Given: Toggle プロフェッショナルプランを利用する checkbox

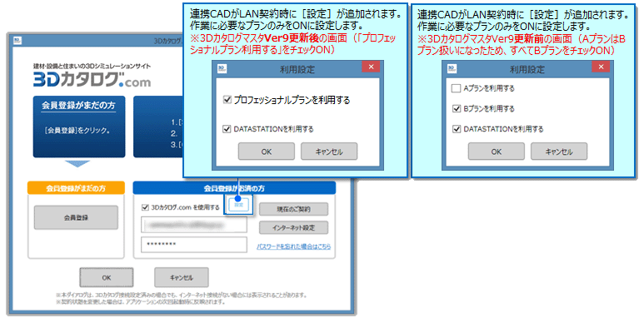Looking at the screenshot, I should click(227, 100).
